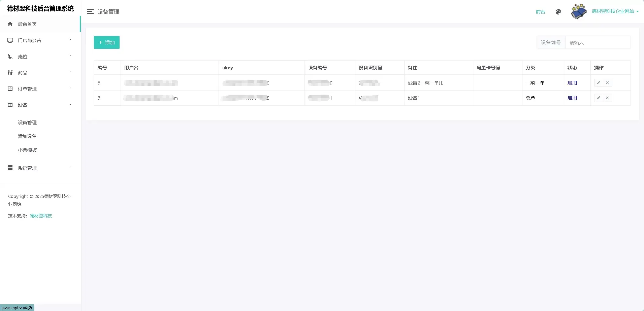Click the hamburger menu collapse icon
The height and width of the screenshot is (311, 644).
point(90,12)
